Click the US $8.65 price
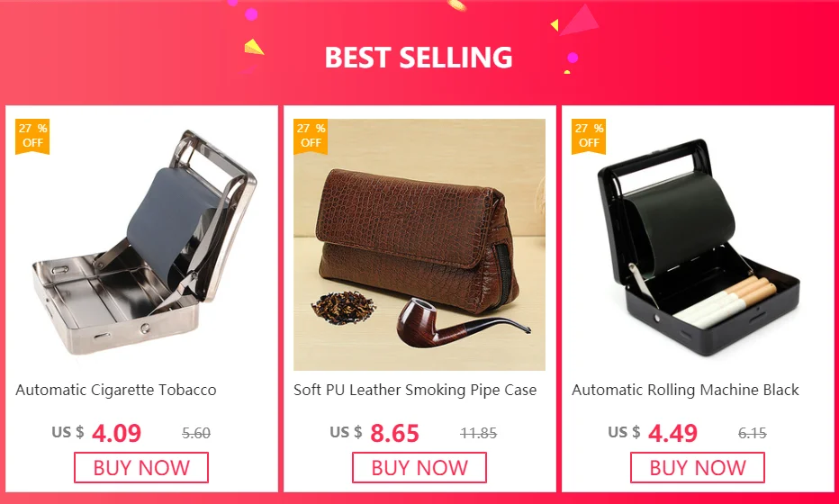This screenshot has height=504, width=839. click(374, 433)
